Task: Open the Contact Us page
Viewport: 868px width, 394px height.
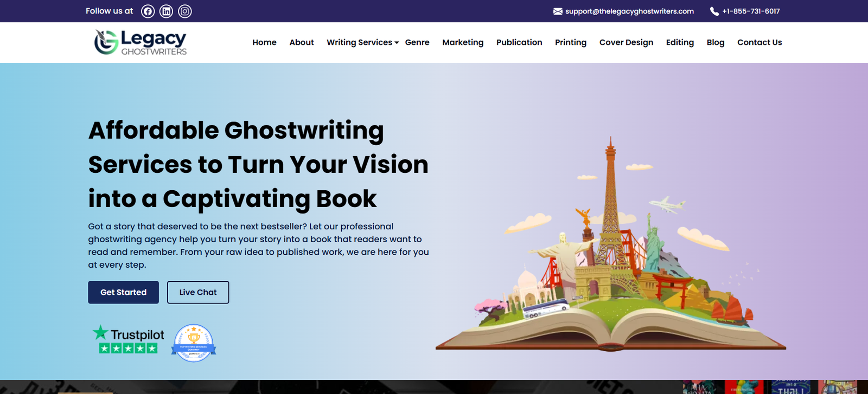Action: (759, 42)
